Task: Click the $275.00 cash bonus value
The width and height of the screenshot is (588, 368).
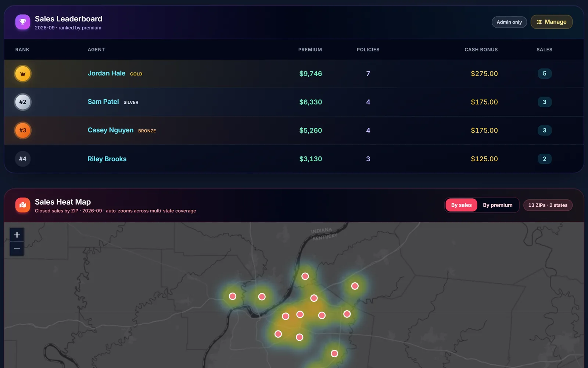Action: tap(484, 74)
